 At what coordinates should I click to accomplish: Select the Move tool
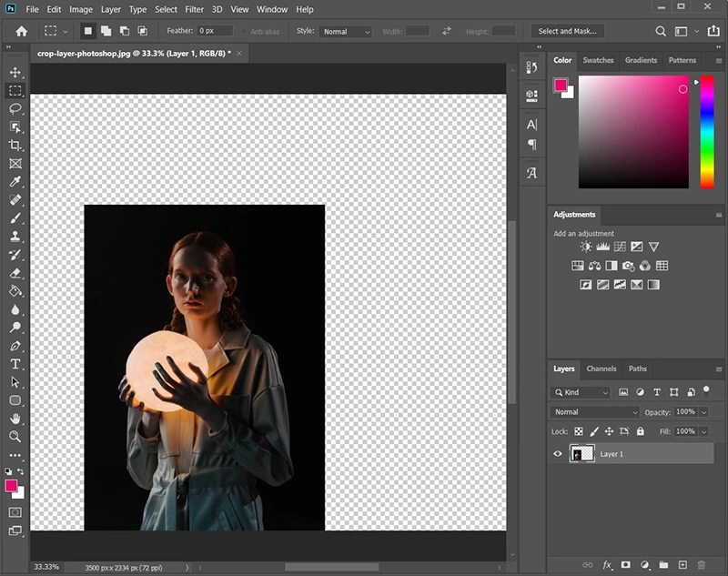[15, 74]
